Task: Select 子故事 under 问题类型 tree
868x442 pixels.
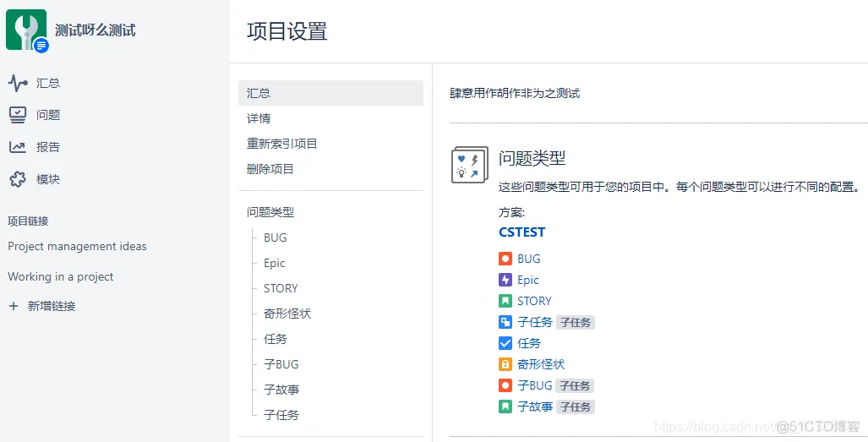Action: coord(281,390)
